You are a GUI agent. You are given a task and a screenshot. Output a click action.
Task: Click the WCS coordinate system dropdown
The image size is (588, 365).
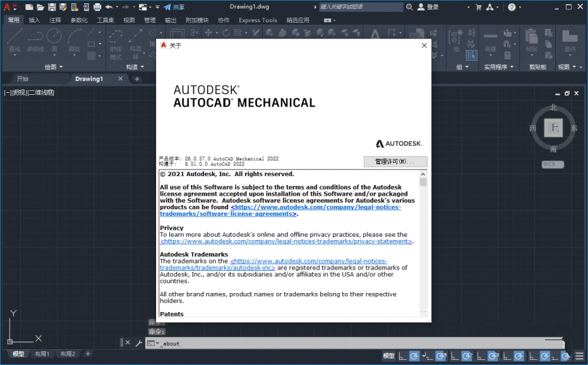[x=553, y=164]
